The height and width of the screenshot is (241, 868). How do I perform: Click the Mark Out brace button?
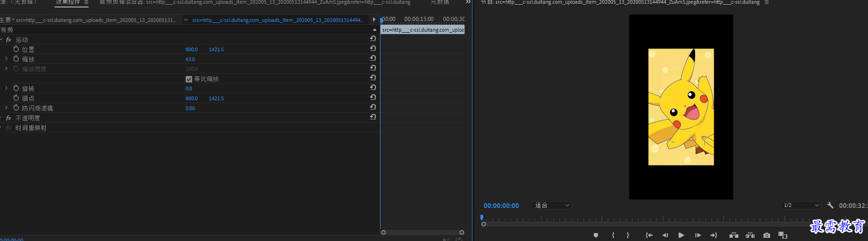click(x=628, y=235)
